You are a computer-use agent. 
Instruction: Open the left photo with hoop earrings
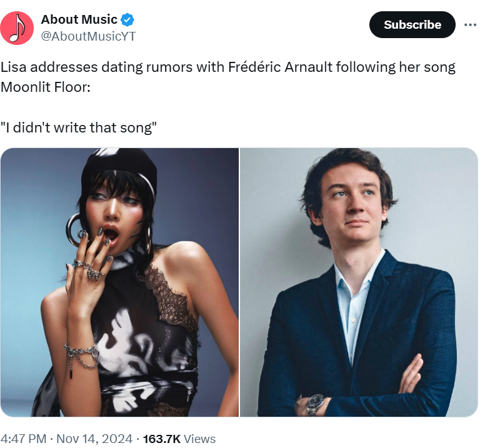point(120,282)
